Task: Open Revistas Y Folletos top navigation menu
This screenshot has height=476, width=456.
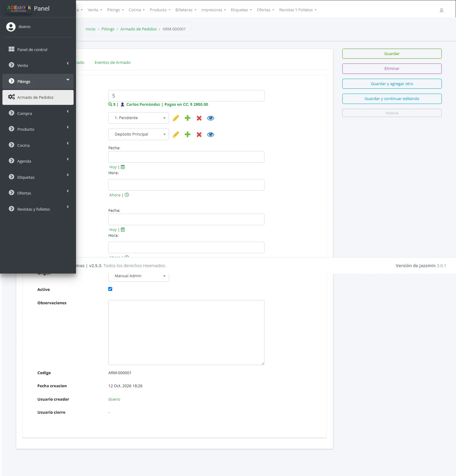Action: tap(298, 10)
